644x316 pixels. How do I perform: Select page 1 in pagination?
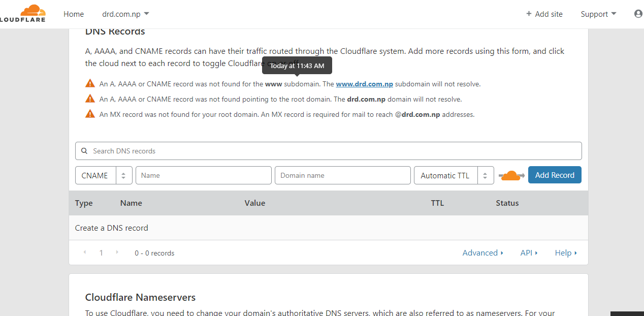click(x=101, y=253)
